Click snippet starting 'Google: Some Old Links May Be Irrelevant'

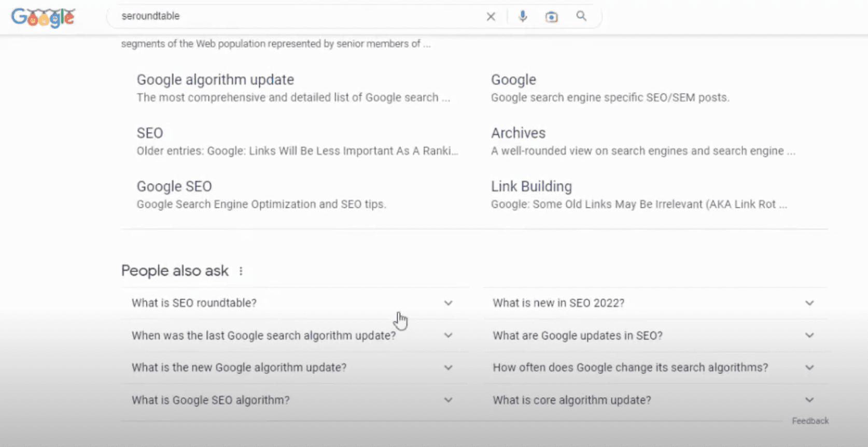pos(639,204)
